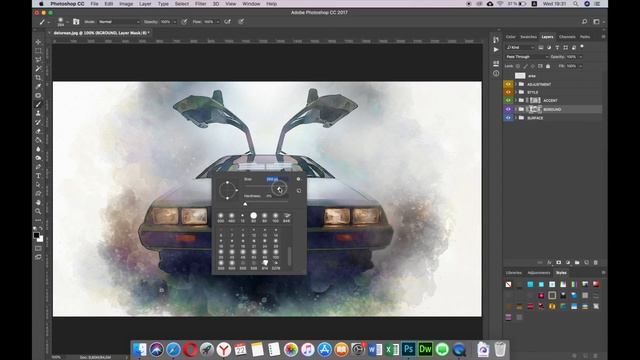Select the Brush tool in toolbox
Image resolution: width=640 pixels, height=360 pixels.
coord(38,104)
